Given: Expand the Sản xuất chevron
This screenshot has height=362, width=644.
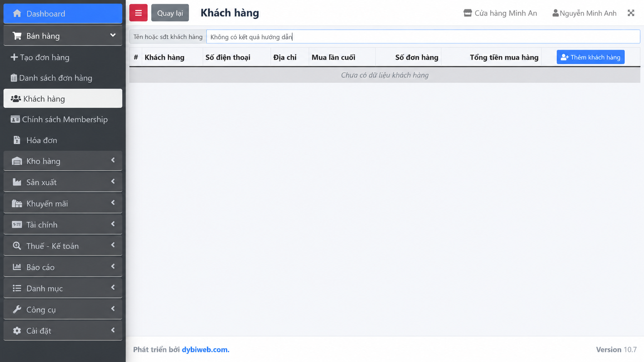Looking at the screenshot, I should coord(113,181).
